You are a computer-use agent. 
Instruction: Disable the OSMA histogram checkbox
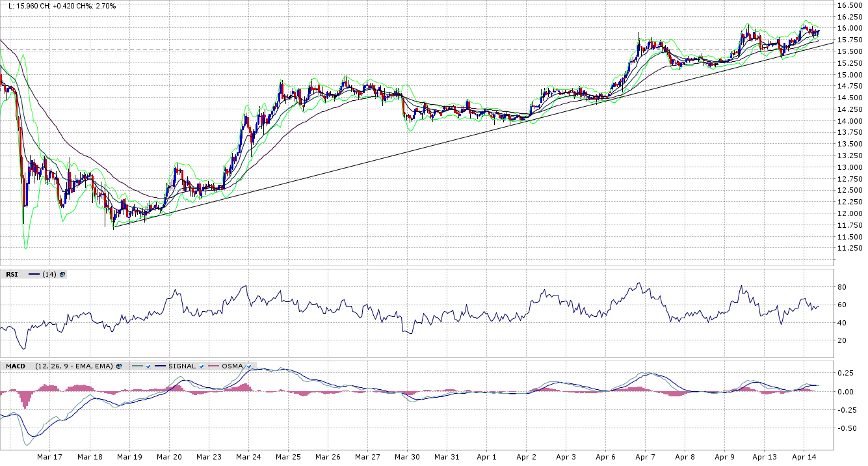pos(249,366)
